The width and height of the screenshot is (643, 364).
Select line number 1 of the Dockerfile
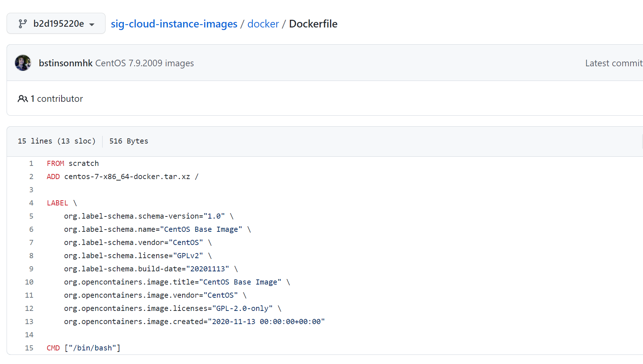[31, 164]
